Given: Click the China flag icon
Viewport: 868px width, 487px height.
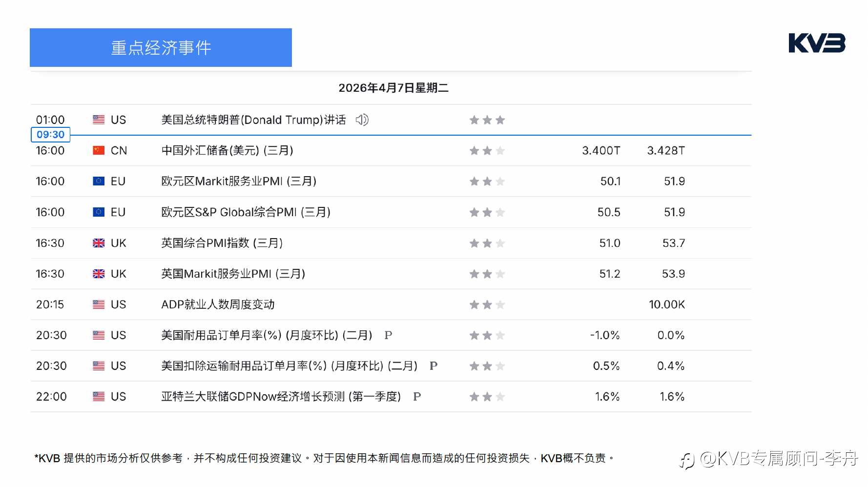Looking at the screenshot, I should point(99,150).
